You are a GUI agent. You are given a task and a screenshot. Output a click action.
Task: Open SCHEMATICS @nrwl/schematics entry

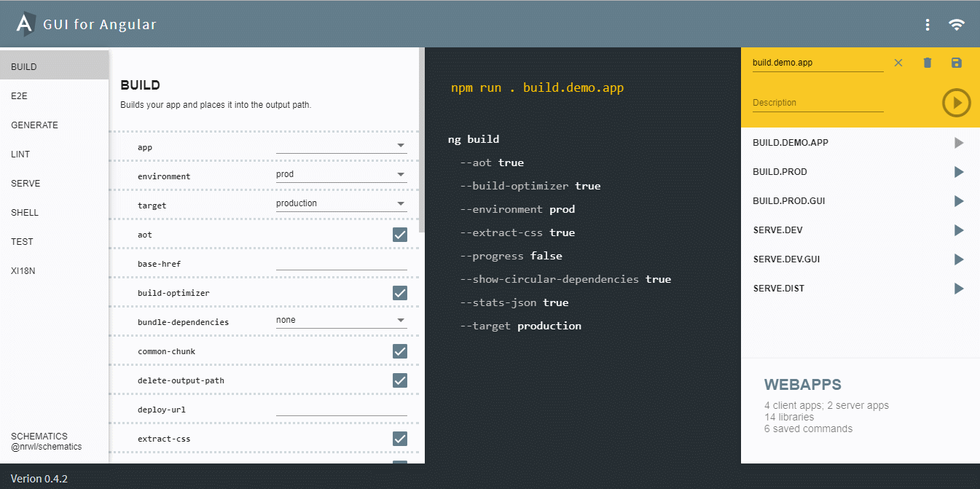coord(47,442)
